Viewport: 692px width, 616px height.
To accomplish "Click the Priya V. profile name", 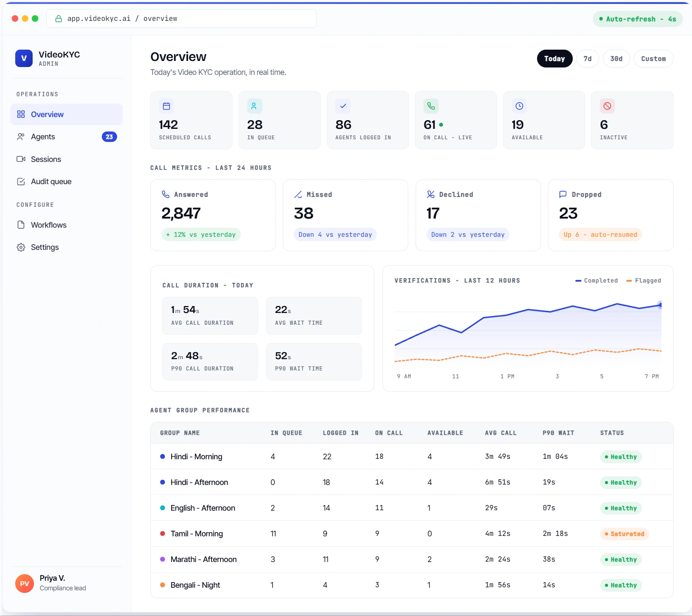I will coord(52,578).
